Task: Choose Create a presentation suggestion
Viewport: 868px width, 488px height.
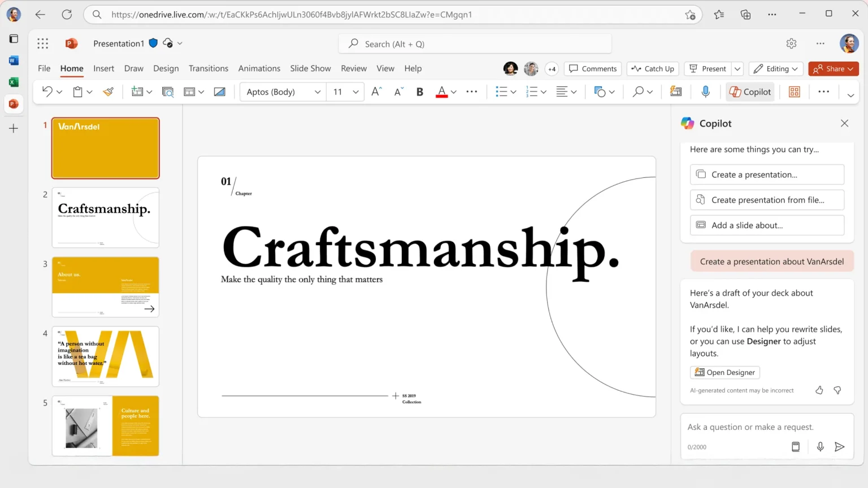Action: pyautogui.click(x=767, y=175)
